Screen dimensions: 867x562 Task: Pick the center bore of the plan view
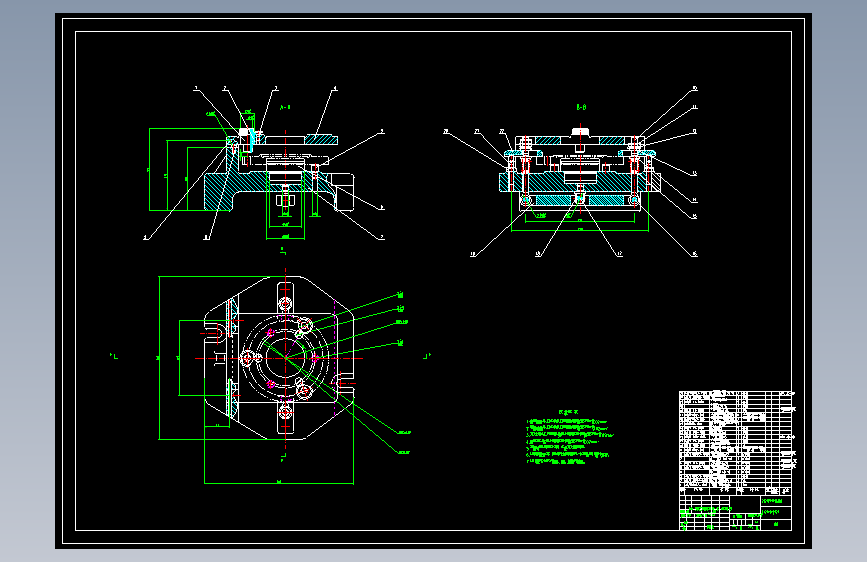click(x=286, y=358)
